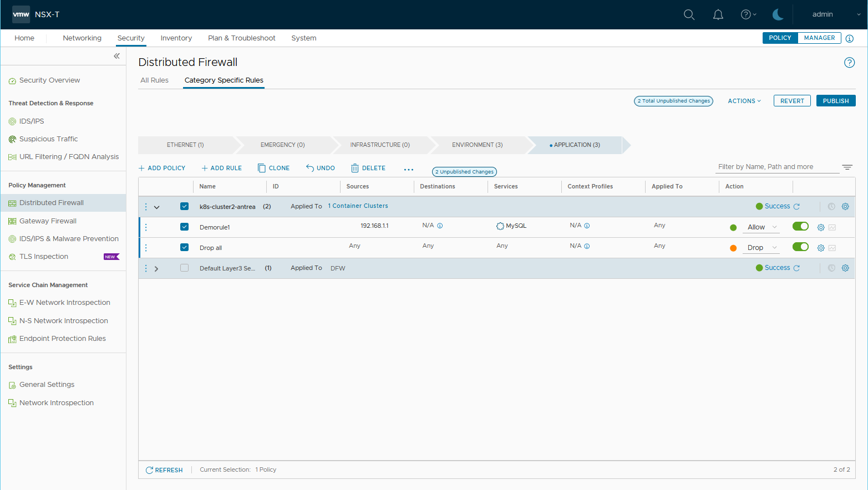Open IDS/IPS under Threat Detection
Image resolution: width=868 pixels, height=490 pixels.
[31, 121]
